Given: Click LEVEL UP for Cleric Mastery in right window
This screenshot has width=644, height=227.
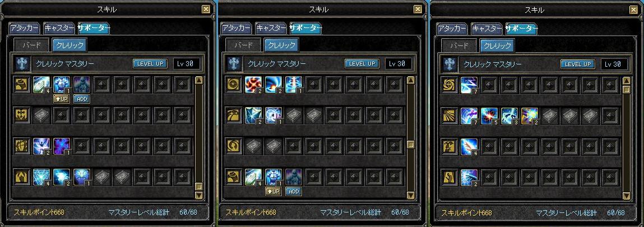Looking at the screenshot, I should 578,64.
